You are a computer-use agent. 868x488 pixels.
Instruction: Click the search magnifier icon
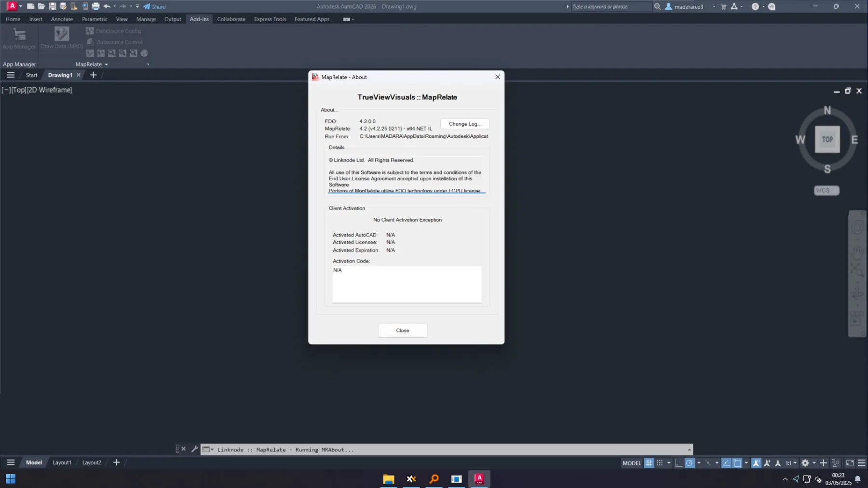657,7
